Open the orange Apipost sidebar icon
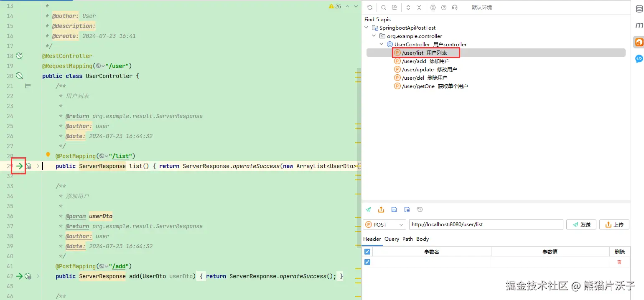644x300 pixels. coord(639,42)
